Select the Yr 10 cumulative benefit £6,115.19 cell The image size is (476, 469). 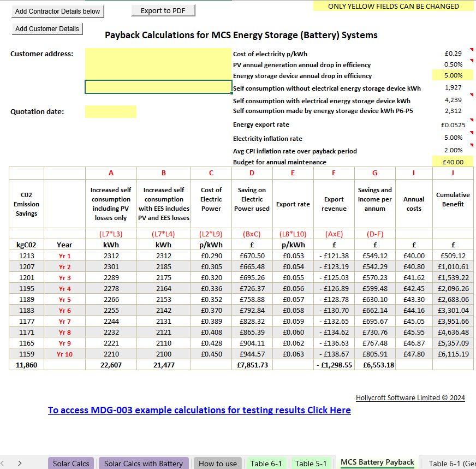tap(453, 354)
